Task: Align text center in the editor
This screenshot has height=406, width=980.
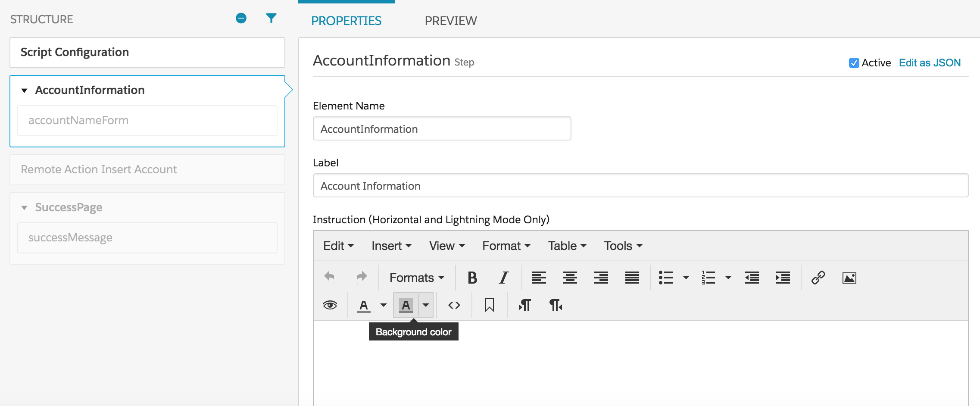Action: (570, 278)
